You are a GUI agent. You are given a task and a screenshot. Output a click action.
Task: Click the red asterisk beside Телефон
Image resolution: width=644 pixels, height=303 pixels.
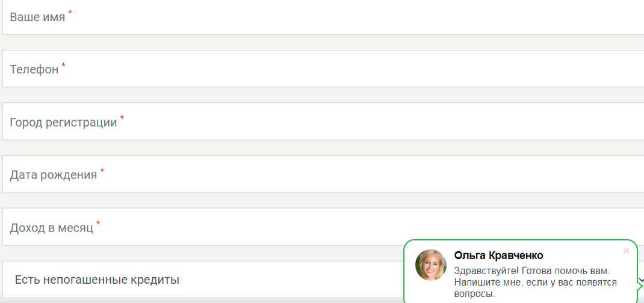point(63,65)
